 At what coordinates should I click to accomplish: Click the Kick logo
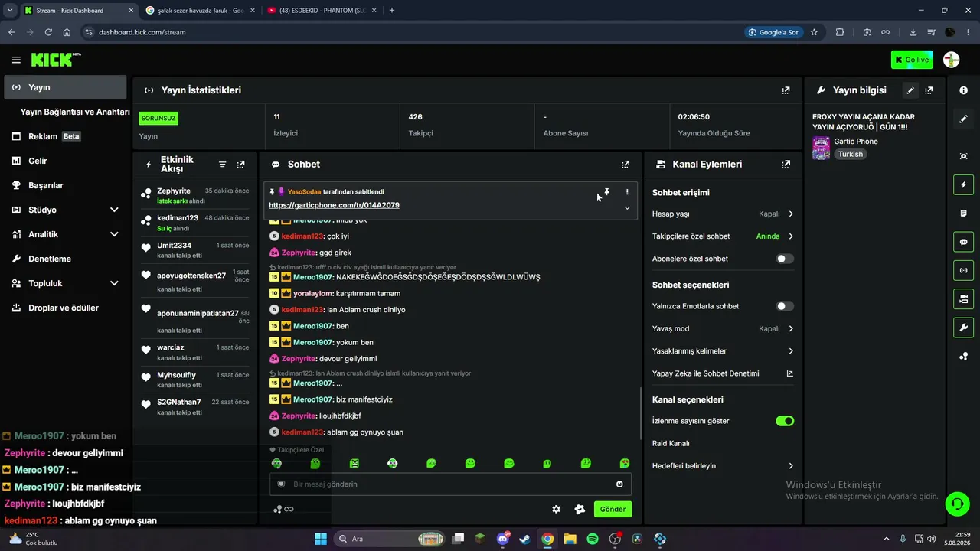[55, 60]
